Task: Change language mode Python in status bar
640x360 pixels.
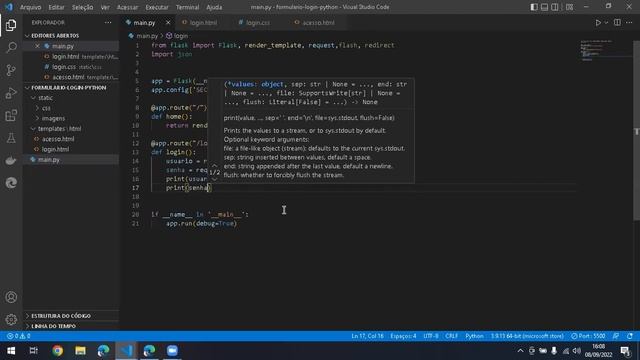Action: point(474,336)
